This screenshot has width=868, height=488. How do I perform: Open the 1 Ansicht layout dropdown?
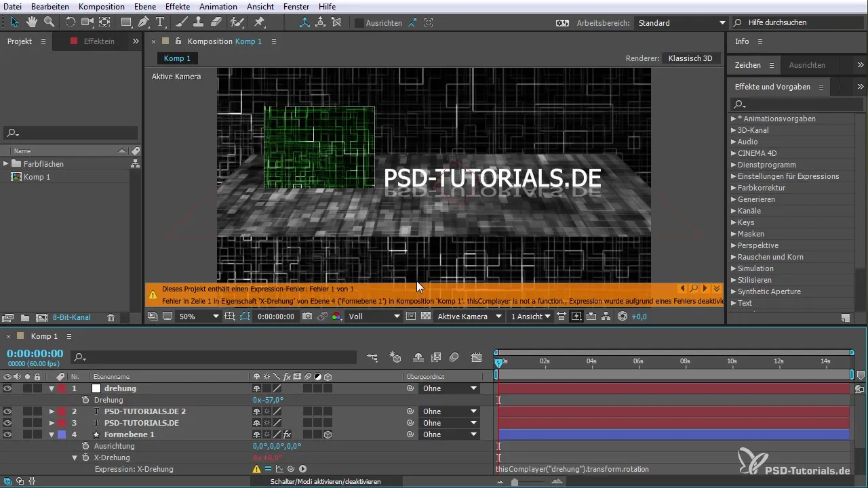(530, 317)
